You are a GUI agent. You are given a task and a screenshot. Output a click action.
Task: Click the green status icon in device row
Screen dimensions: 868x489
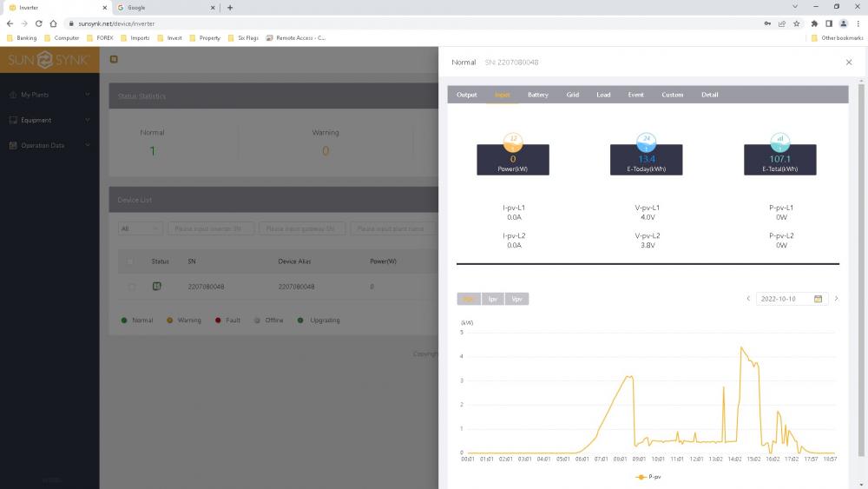point(156,286)
